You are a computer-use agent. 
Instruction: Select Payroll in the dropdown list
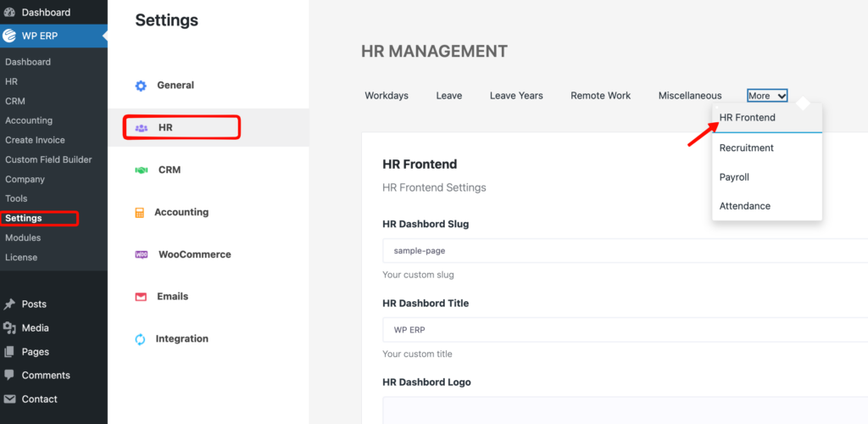[734, 177]
